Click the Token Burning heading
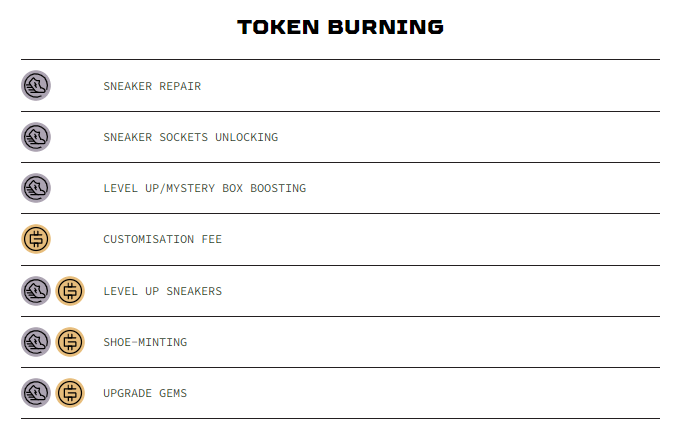Image resolution: width=684 pixels, height=432 pixels. tap(340, 27)
